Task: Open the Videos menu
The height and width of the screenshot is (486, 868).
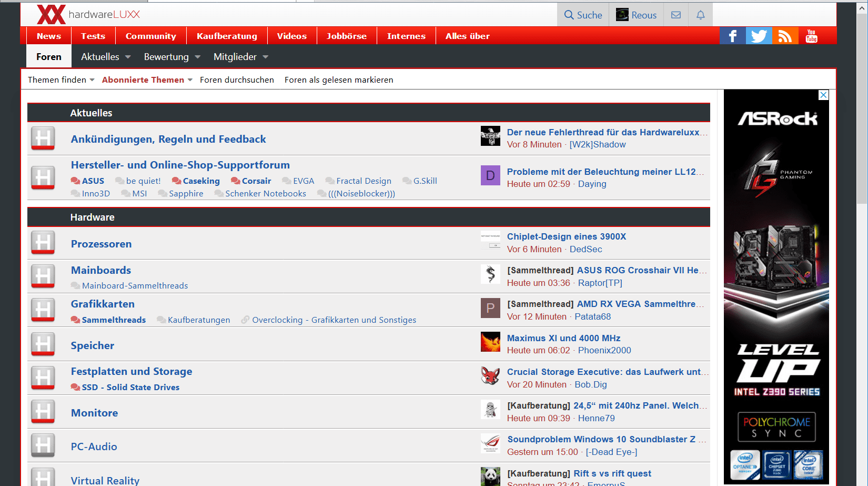Action: coord(292,36)
